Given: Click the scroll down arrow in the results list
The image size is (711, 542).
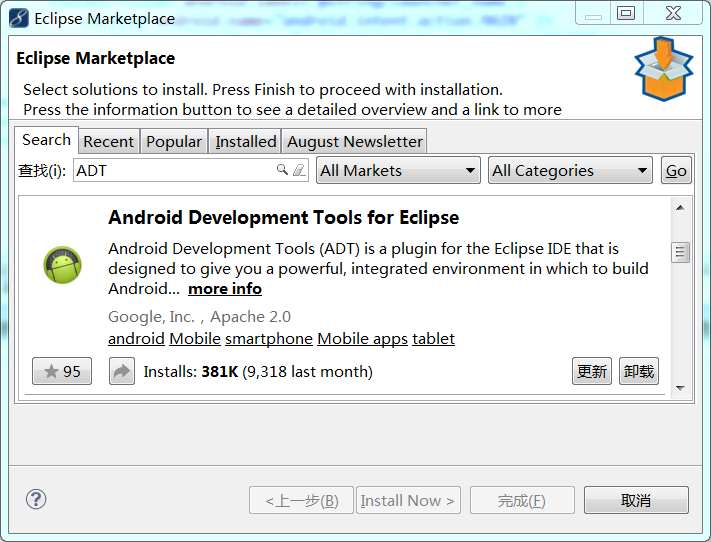Looking at the screenshot, I should pyautogui.click(x=680, y=388).
